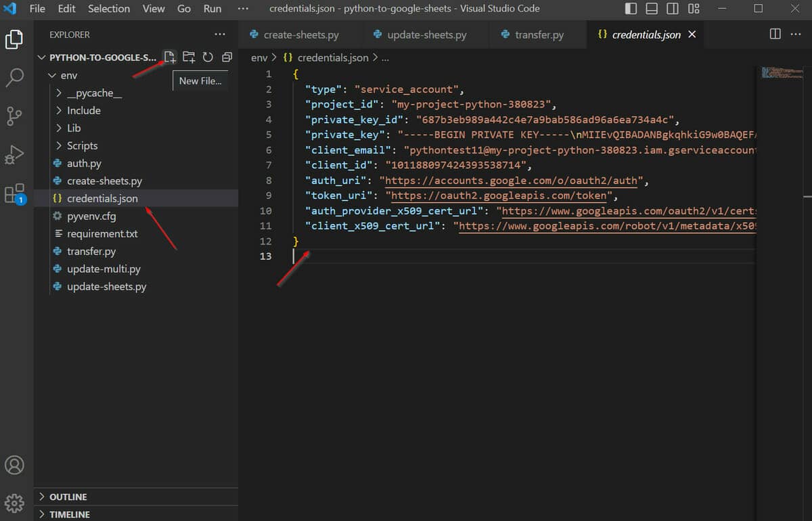Open the View menu

pyautogui.click(x=154, y=9)
